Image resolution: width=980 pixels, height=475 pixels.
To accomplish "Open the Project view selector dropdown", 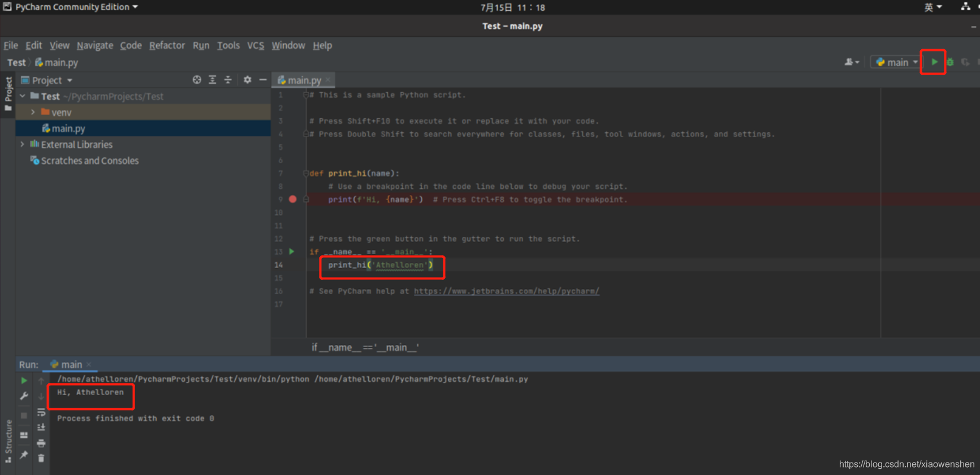I will point(47,80).
